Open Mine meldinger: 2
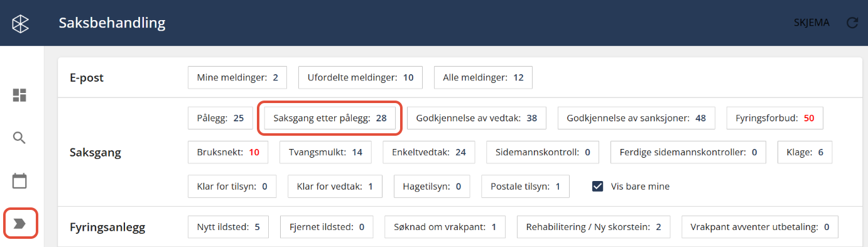The height and width of the screenshot is (247, 868). click(237, 77)
